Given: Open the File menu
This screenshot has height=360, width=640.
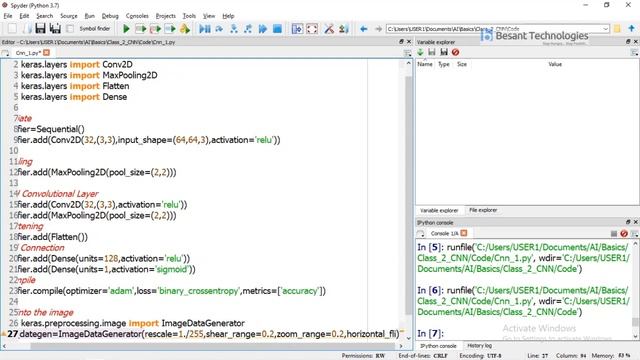Looking at the screenshot, I should click(8, 16).
